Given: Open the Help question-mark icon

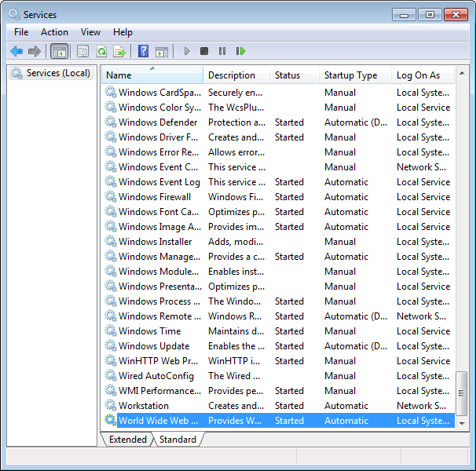Looking at the screenshot, I should (143, 51).
